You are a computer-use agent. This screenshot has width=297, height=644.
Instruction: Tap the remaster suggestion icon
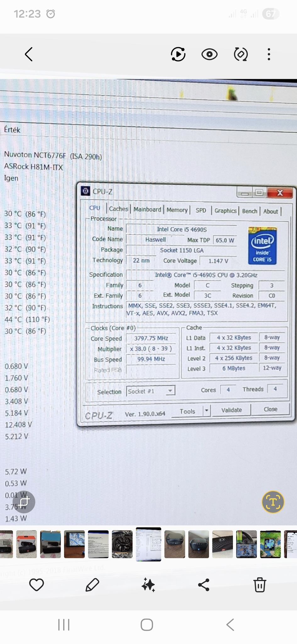point(241,54)
